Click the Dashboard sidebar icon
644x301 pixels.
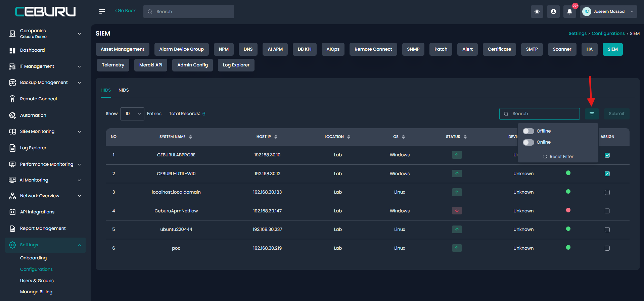[12, 50]
